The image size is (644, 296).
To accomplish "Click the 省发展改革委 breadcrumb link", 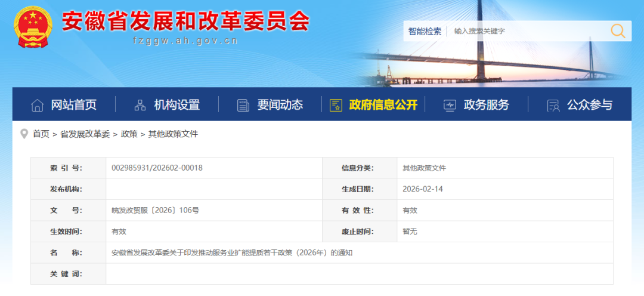I will click(85, 134).
